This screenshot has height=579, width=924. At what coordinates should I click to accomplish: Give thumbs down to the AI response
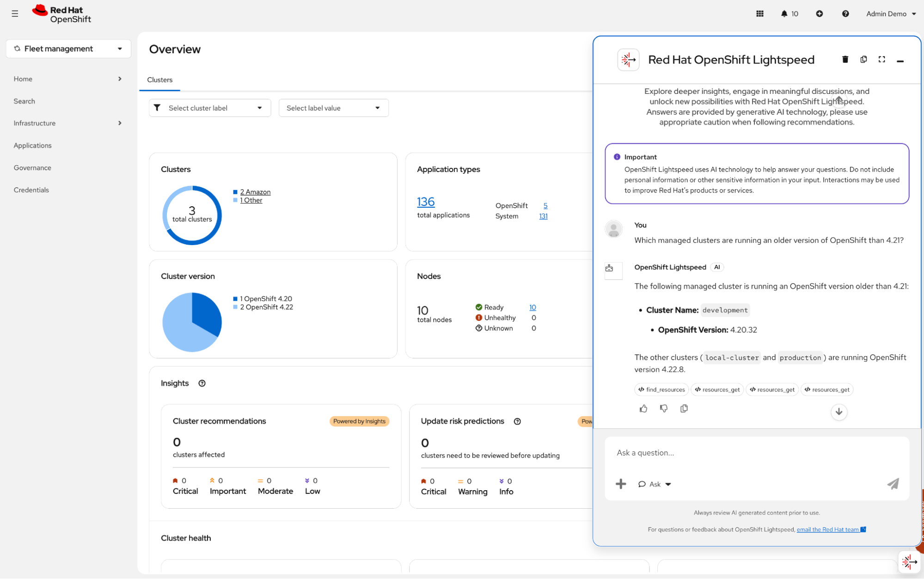point(663,408)
